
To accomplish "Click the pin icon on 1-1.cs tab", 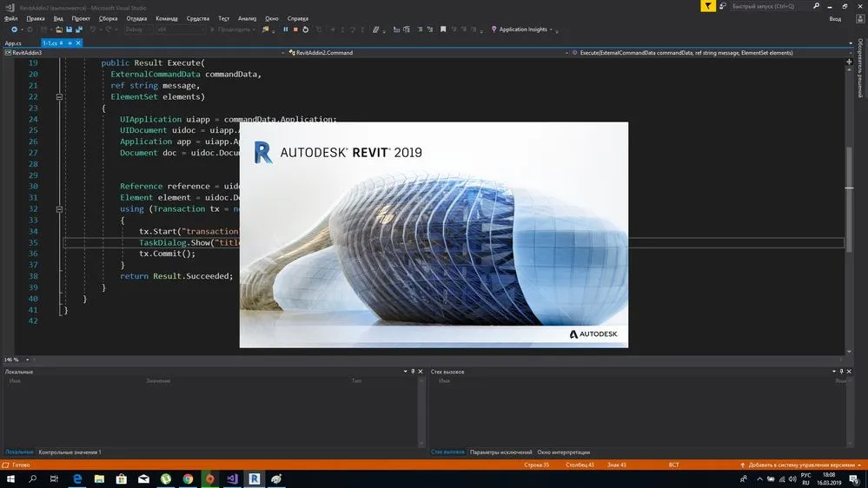I will coord(70,43).
